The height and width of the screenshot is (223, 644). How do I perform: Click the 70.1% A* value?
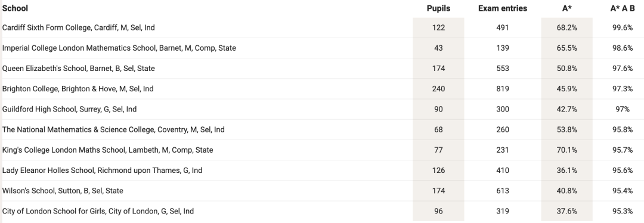point(567,150)
